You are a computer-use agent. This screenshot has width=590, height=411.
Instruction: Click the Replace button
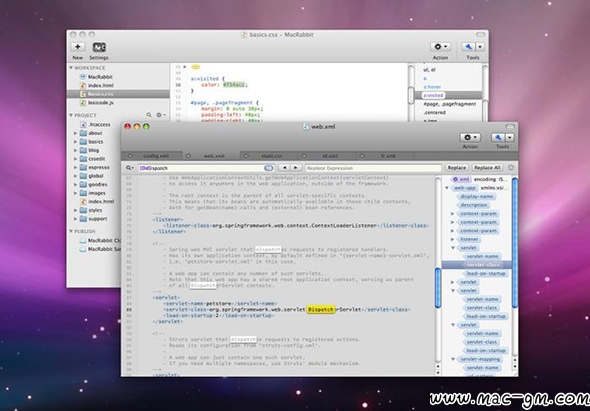[457, 167]
